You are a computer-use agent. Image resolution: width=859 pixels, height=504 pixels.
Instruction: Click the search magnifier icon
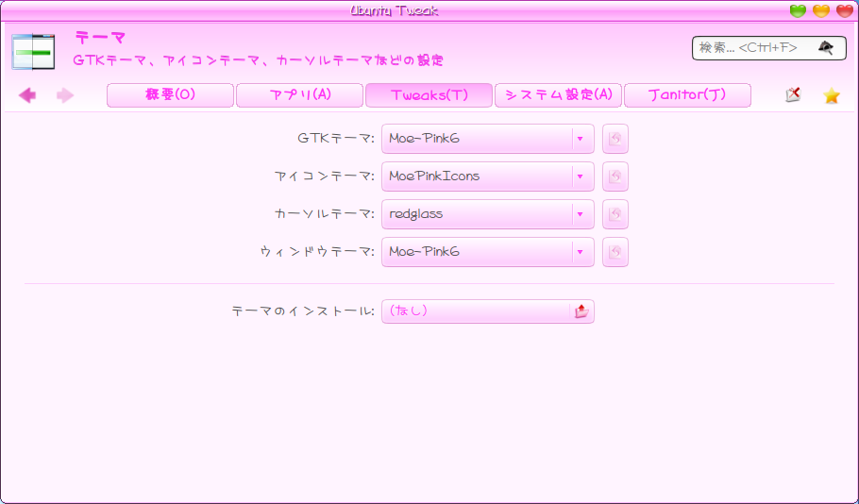826,48
